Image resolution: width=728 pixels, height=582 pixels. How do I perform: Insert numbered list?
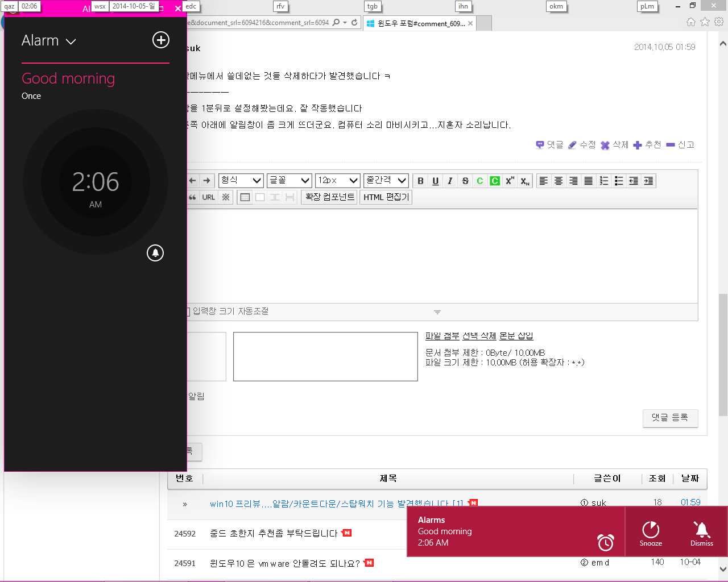(603, 181)
